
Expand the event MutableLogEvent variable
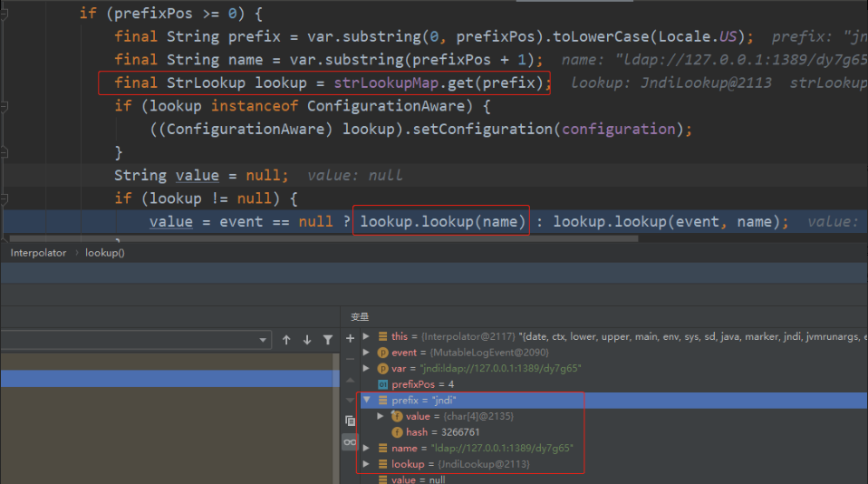pyautogui.click(x=366, y=353)
